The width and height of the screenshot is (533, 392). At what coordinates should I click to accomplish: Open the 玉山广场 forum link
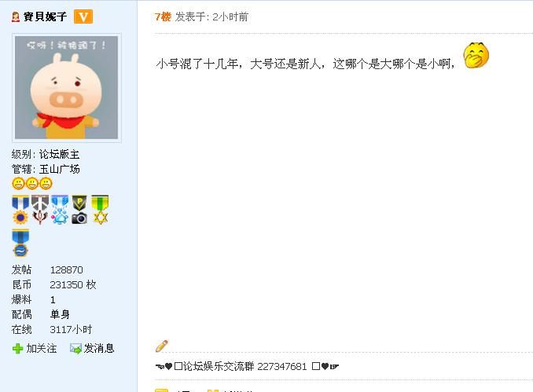click(60, 169)
